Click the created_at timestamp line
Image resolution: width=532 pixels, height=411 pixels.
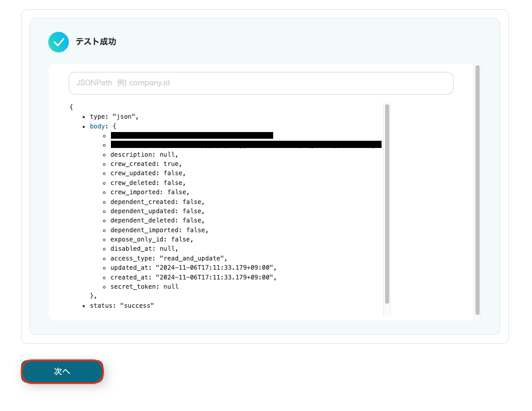[x=194, y=277]
